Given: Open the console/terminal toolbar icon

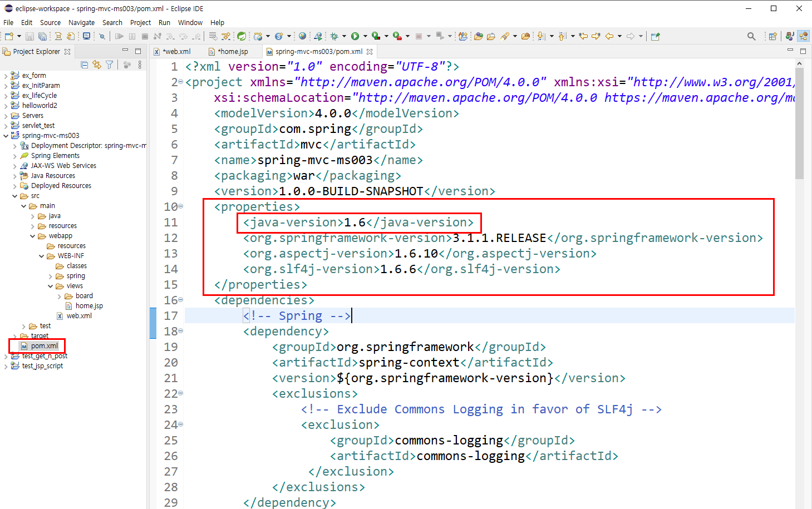Looking at the screenshot, I should pyautogui.click(x=86, y=36).
